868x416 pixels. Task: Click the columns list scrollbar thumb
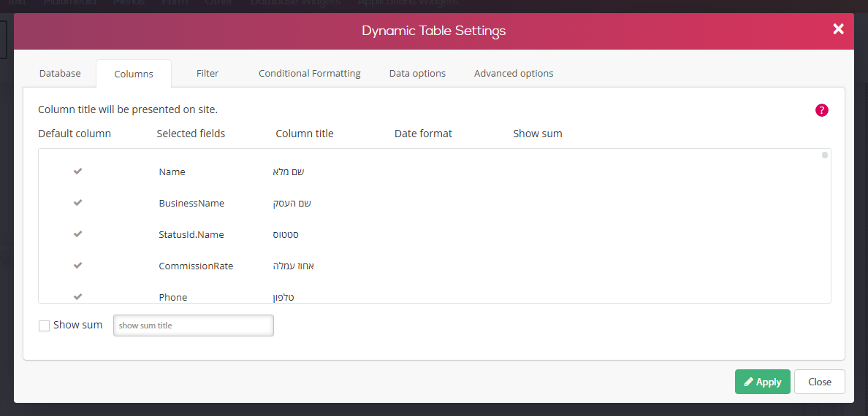tap(825, 155)
